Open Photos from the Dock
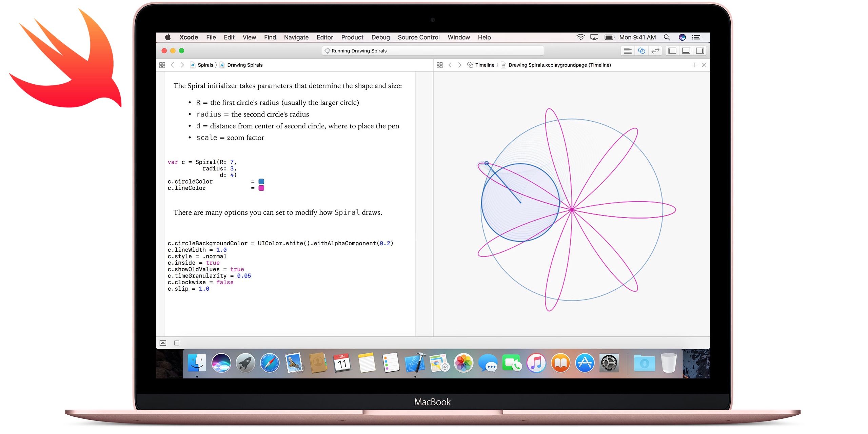868x434 pixels. pos(463,363)
